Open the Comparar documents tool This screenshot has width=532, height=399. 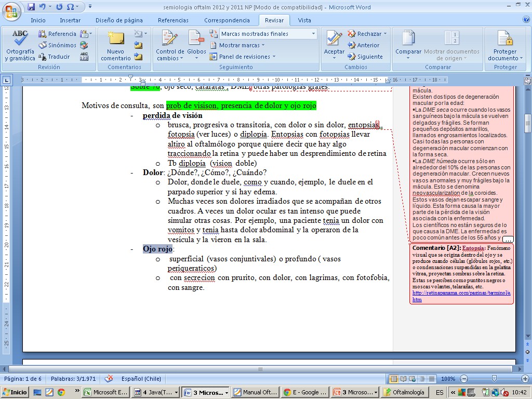(408, 41)
